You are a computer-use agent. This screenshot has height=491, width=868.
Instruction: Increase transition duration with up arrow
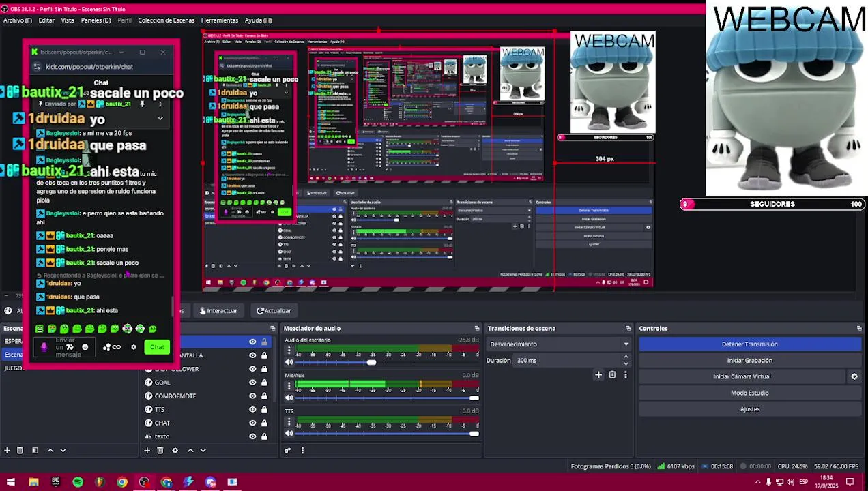pyautogui.click(x=626, y=358)
